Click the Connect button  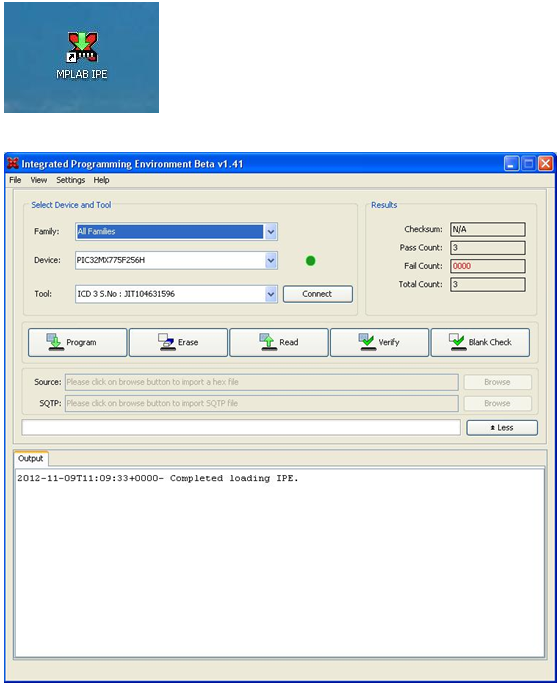[318, 294]
